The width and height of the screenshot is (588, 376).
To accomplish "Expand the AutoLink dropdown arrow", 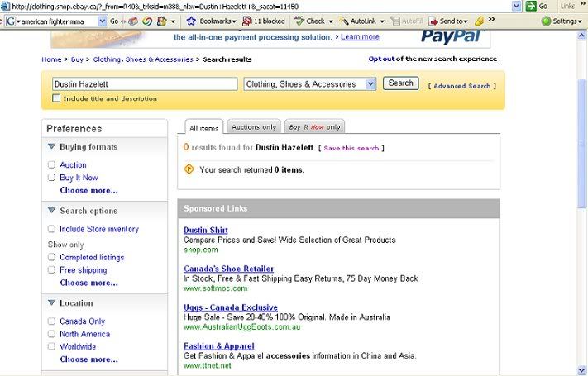I will (x=382, y=21).
